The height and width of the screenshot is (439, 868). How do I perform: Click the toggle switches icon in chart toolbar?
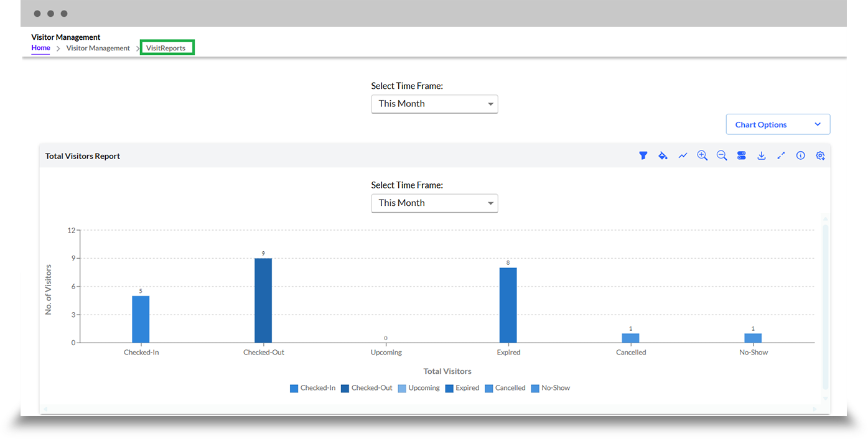742,156
